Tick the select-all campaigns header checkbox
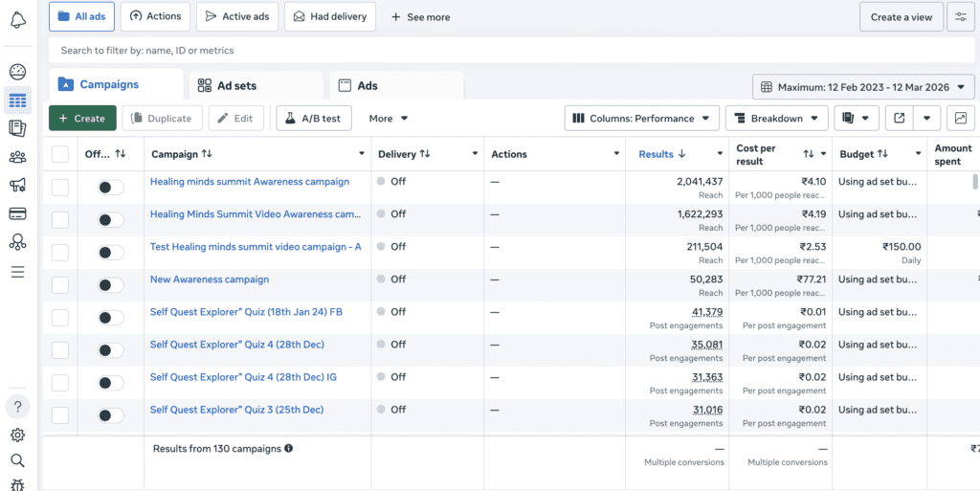This screenshot has height=491, width=980. pos(60,154)
